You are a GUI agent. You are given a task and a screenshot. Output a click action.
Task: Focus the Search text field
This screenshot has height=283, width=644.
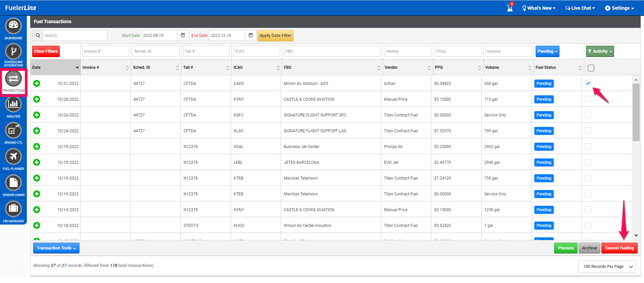point(75,35)
